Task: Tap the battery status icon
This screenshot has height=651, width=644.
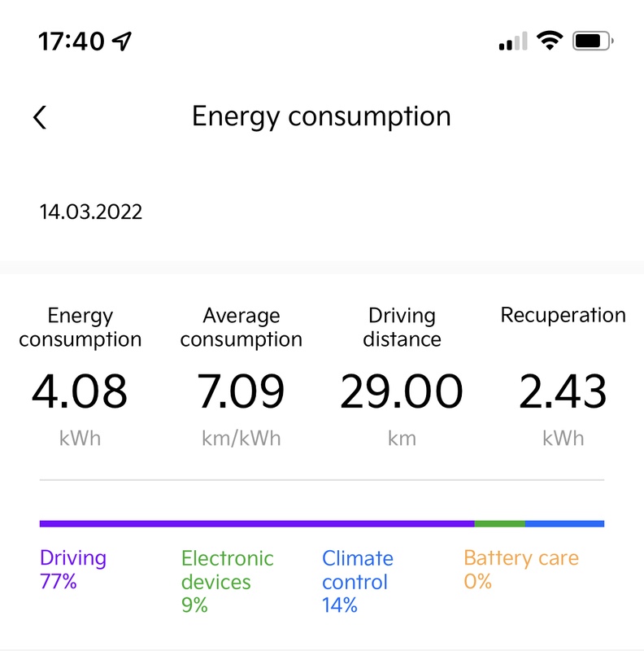Action: [593, 40]
